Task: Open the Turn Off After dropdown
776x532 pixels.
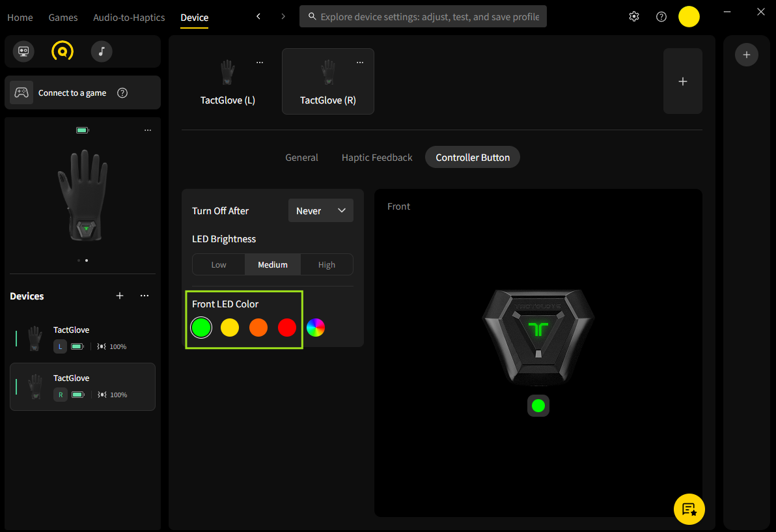Action: pyautogui.click(x=321, y=211)
